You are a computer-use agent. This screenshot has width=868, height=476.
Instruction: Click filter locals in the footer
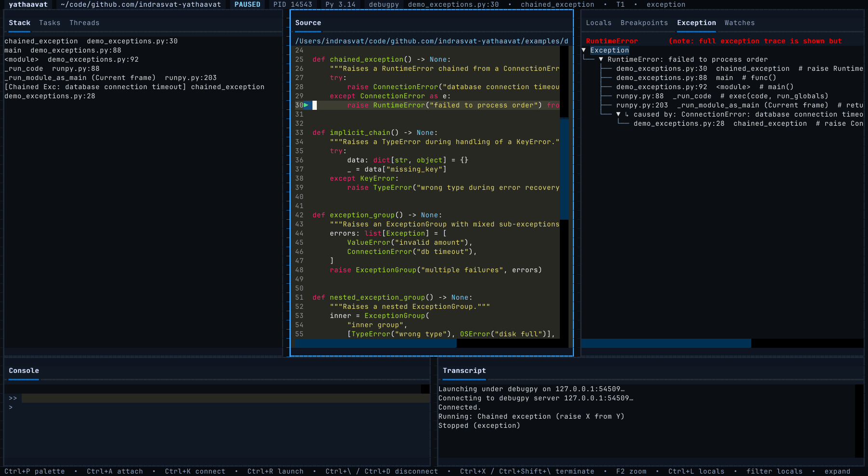[x=774, y=471]
